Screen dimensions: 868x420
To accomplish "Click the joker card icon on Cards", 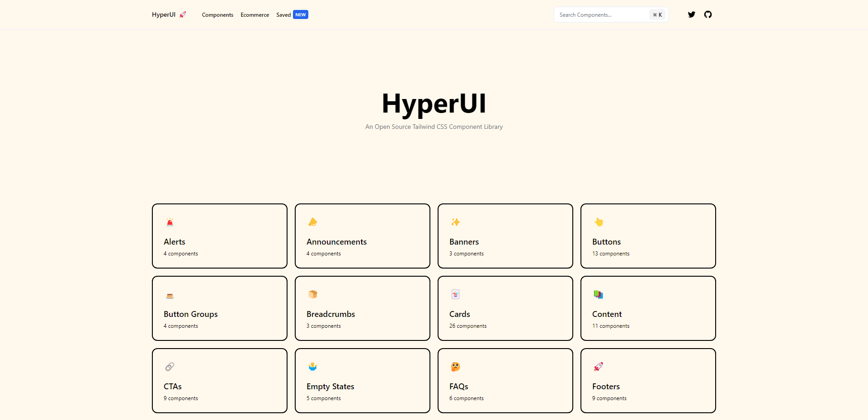I will click(455, 294).
